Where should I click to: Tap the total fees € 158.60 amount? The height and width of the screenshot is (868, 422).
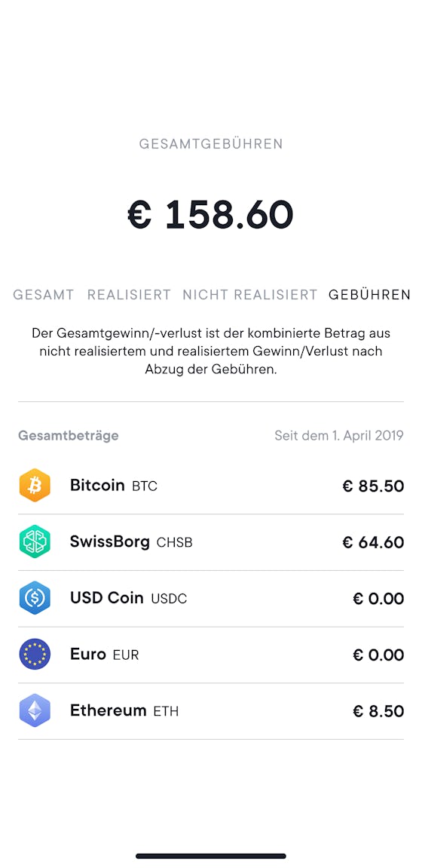(211, 214)
